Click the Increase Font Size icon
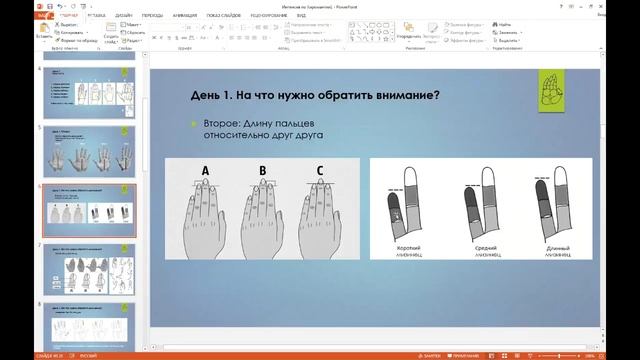The width and height of the screenshot is (640, 360). tap(203, 27)
